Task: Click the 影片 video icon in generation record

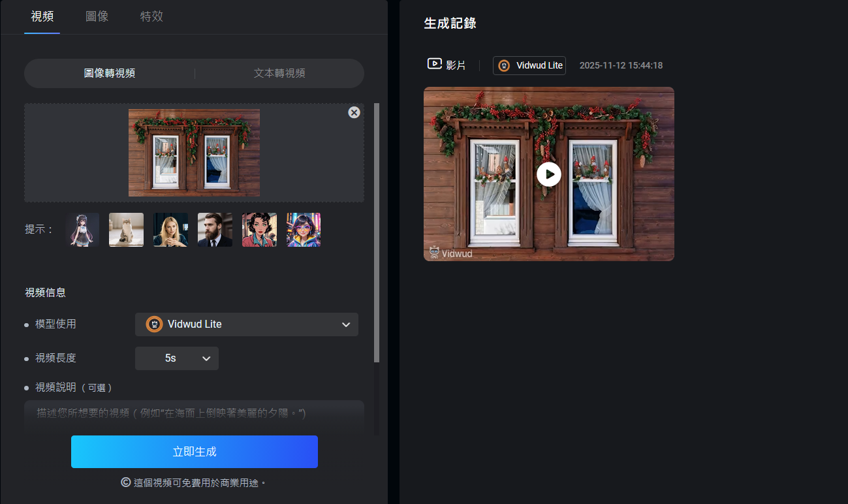Action: [434, 63]
